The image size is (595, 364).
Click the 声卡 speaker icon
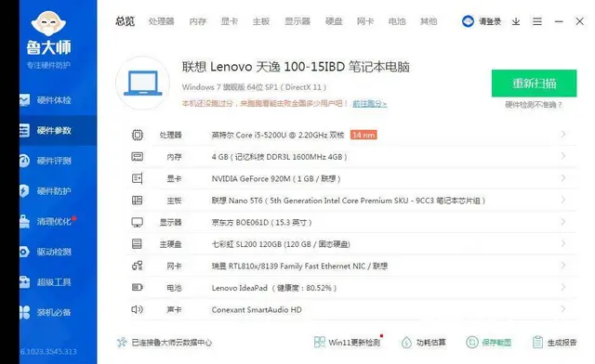click(x=138, y=309)
